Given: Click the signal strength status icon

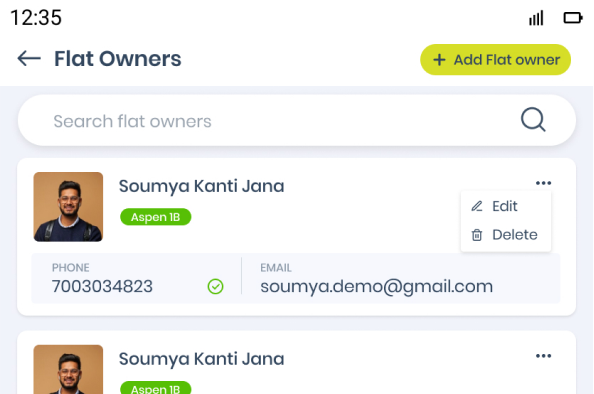Looking at the screenshot, I should click(x=536, y=18).
